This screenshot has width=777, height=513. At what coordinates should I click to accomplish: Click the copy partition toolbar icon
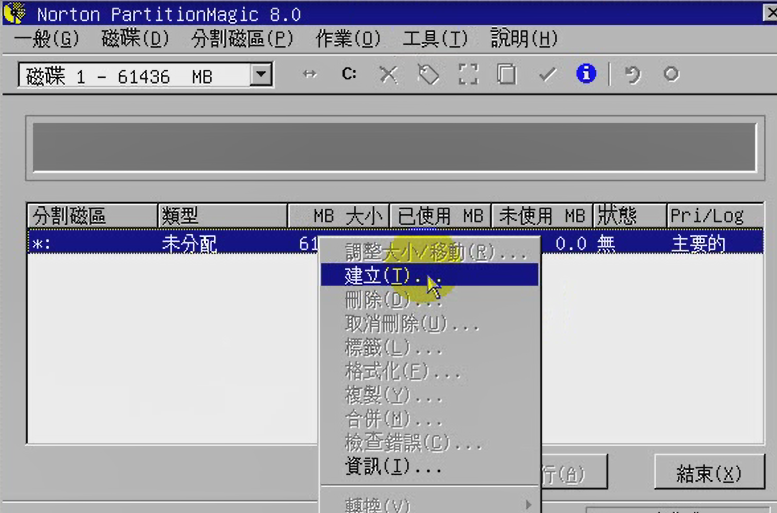506,75
